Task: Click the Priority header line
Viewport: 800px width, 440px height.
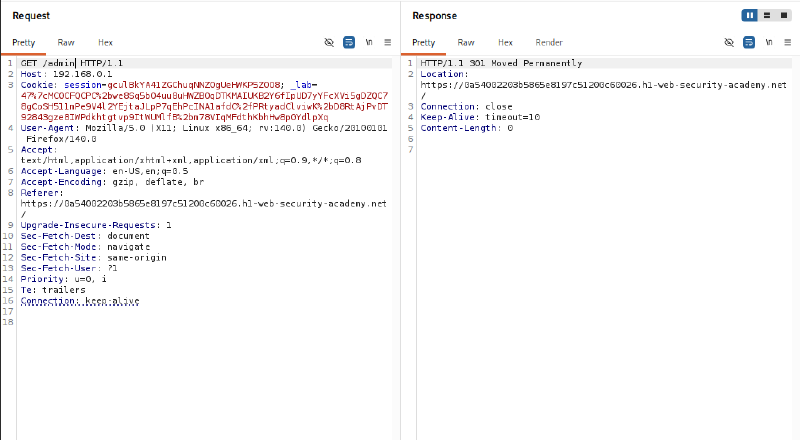Action: pos(63,279)
